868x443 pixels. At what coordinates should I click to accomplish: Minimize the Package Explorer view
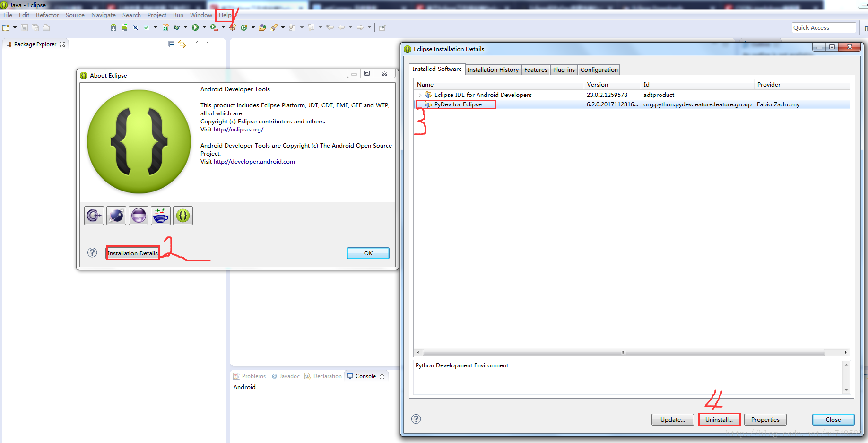tap(205, 43)
